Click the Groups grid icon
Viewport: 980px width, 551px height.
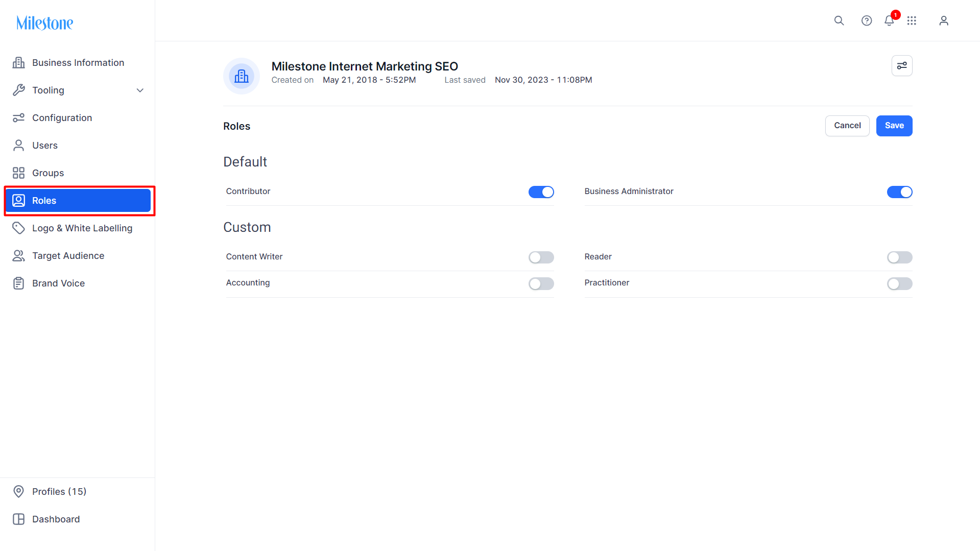coord(19,173)
